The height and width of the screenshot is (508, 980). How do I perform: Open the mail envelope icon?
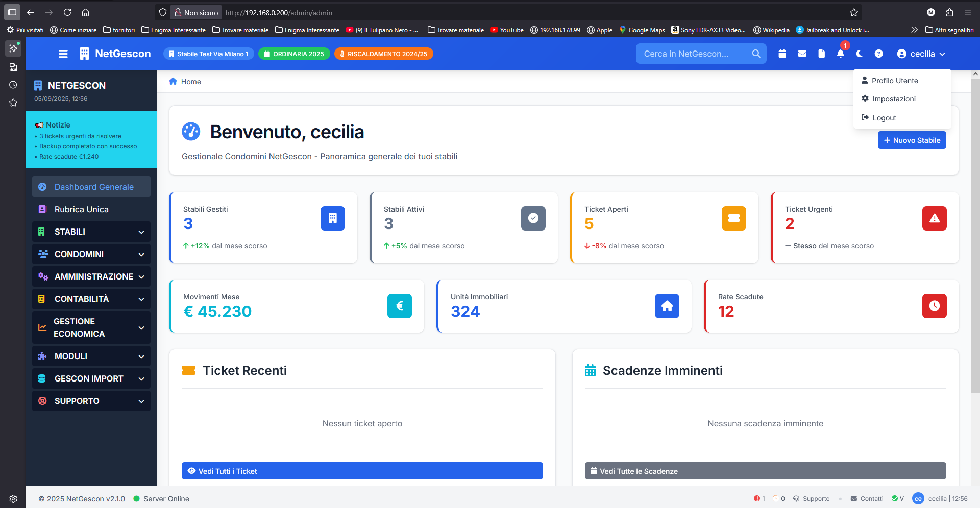(802, 54)
